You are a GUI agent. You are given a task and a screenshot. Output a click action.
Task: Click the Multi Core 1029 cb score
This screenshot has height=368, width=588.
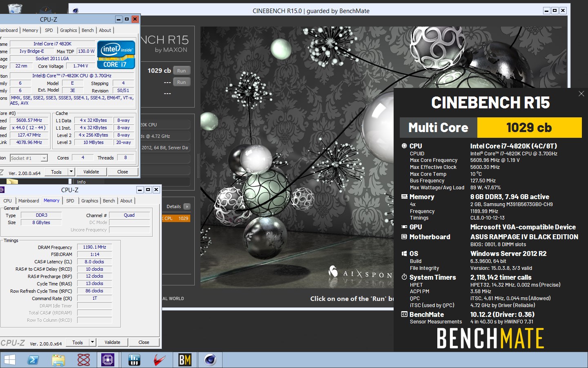(x=529, y=128)
